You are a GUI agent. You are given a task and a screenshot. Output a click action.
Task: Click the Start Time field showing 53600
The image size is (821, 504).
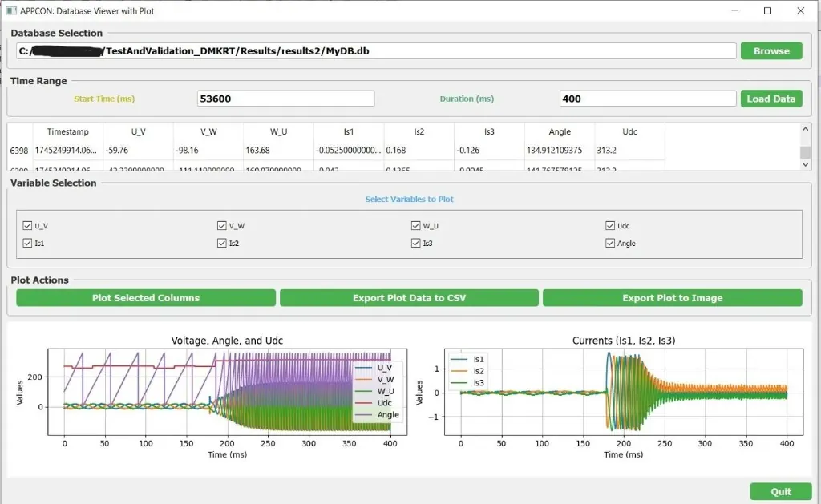tap(286, 99)
